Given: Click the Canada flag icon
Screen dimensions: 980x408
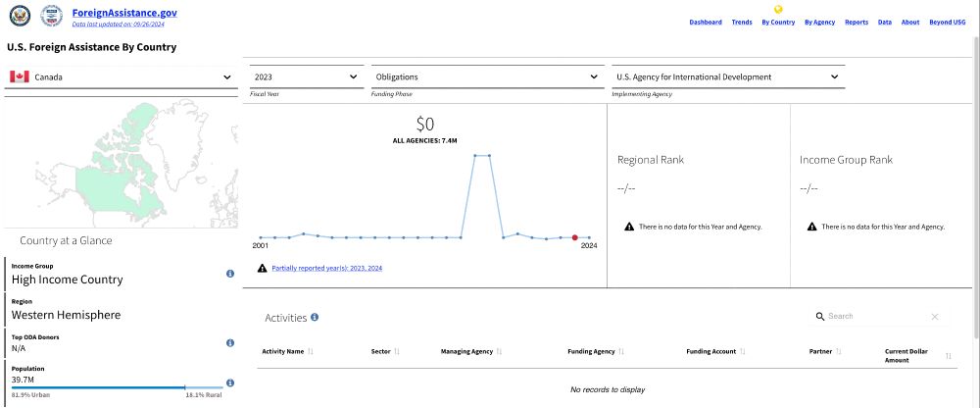Looking at the screenshot, I should point(20,76).
